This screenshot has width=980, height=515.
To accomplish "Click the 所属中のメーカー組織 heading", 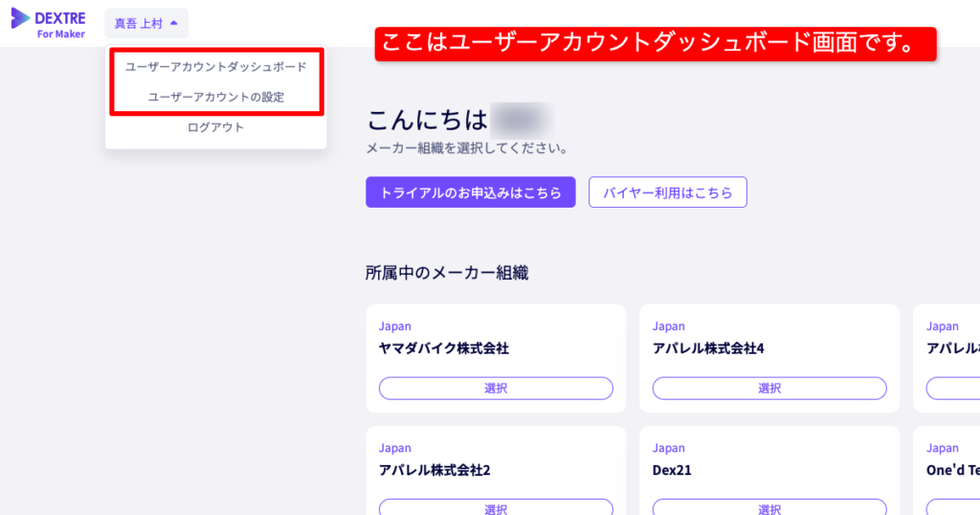I will click(x=447, y=273).
